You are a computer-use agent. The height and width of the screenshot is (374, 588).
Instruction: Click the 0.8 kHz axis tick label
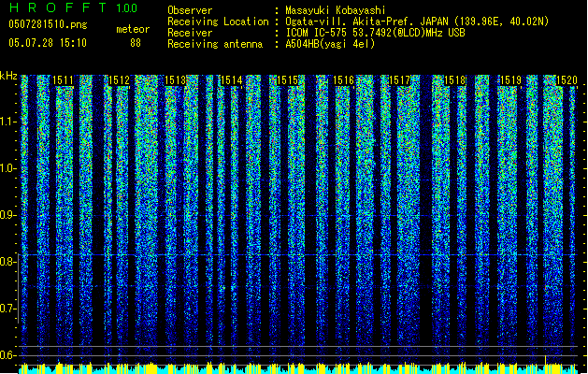7,262
